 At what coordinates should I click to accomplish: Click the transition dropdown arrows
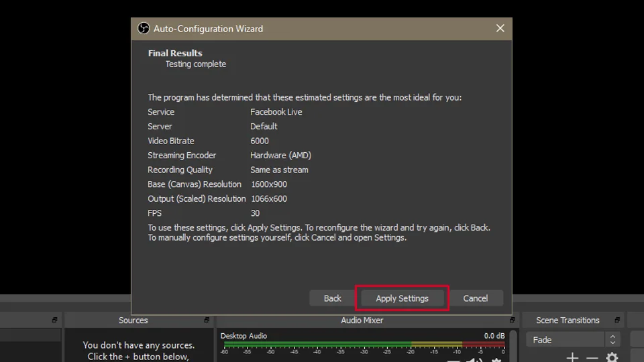(612, 340)
